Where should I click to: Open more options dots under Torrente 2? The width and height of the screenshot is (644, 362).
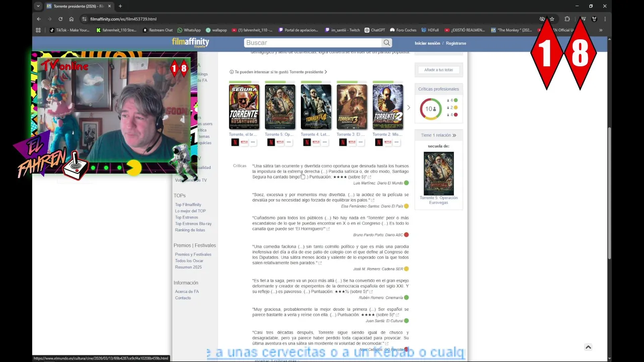(x=396, y=142)
